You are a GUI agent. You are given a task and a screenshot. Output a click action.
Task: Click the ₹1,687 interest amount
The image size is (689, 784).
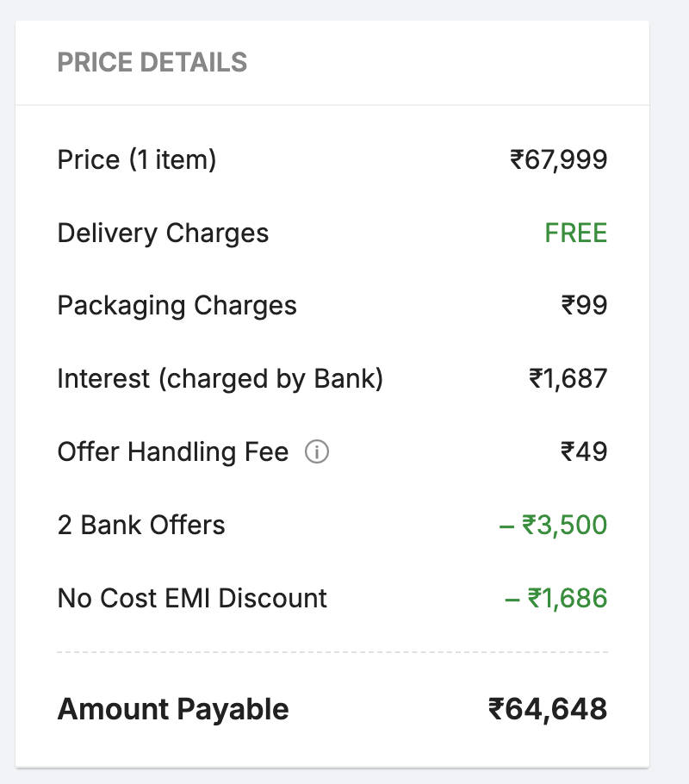coord(568,379)
